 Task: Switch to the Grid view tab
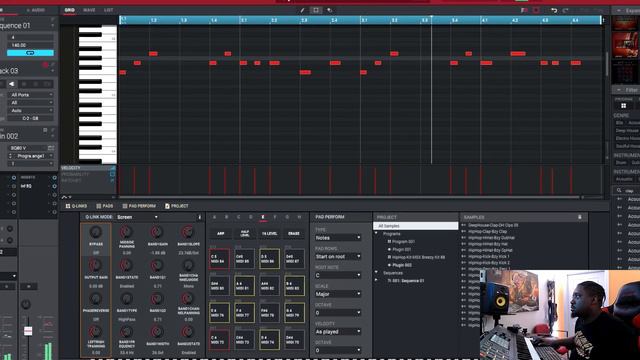(69, 10)
